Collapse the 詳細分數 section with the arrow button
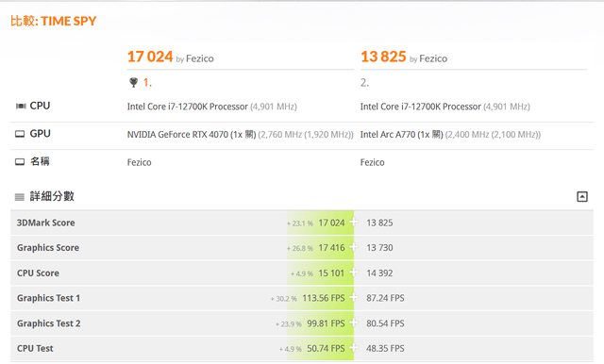 click(x=582, y=197)
